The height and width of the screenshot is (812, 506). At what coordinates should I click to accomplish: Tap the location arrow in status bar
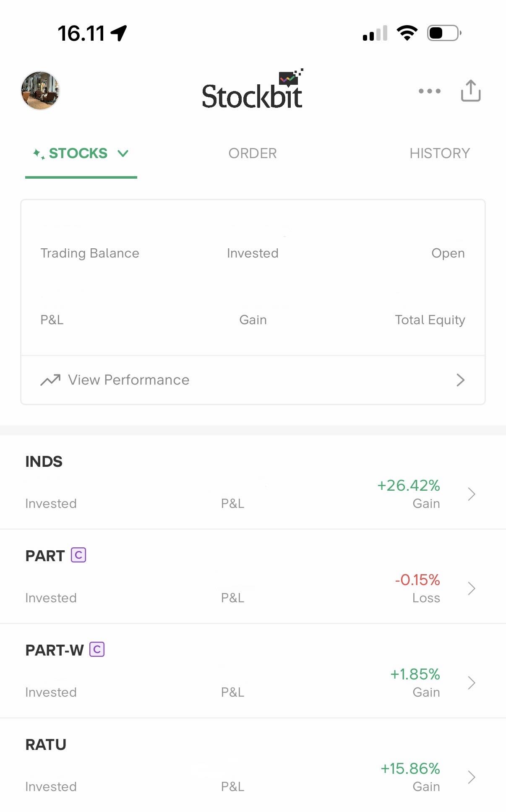tap(119, 33)
